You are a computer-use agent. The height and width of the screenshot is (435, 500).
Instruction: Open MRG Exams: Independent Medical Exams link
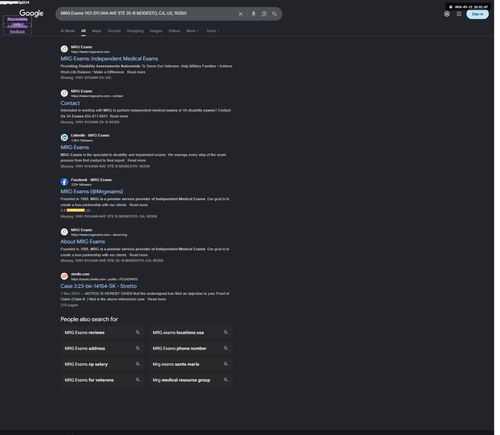[x=109, y=59]
